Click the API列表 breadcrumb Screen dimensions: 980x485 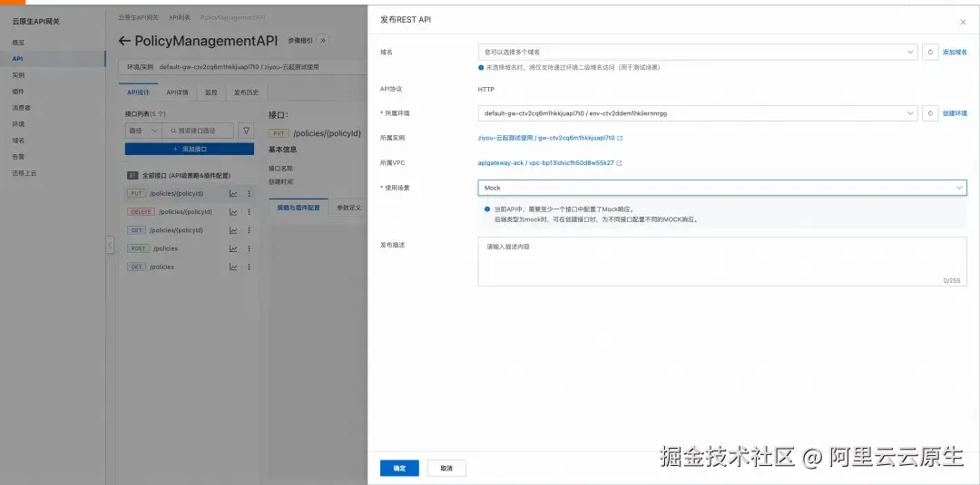click(x=180, y=17)
